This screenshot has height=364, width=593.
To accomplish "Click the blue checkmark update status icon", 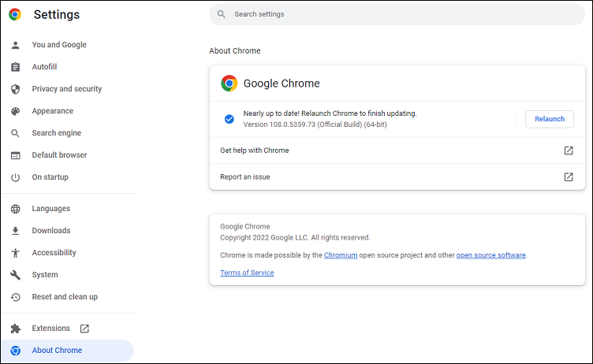I will coord(229,119).
